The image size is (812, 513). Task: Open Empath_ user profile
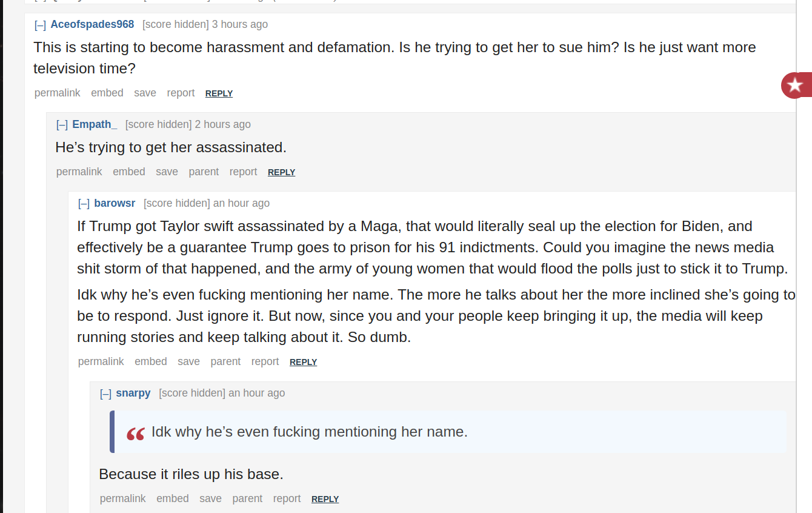click(95, 124)
